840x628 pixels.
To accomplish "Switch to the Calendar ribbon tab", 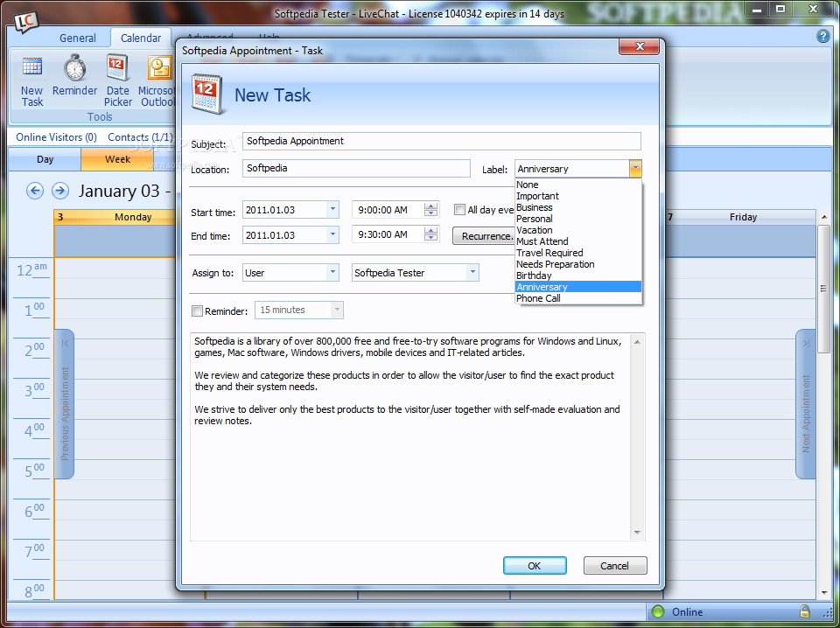I will [141, 38].
